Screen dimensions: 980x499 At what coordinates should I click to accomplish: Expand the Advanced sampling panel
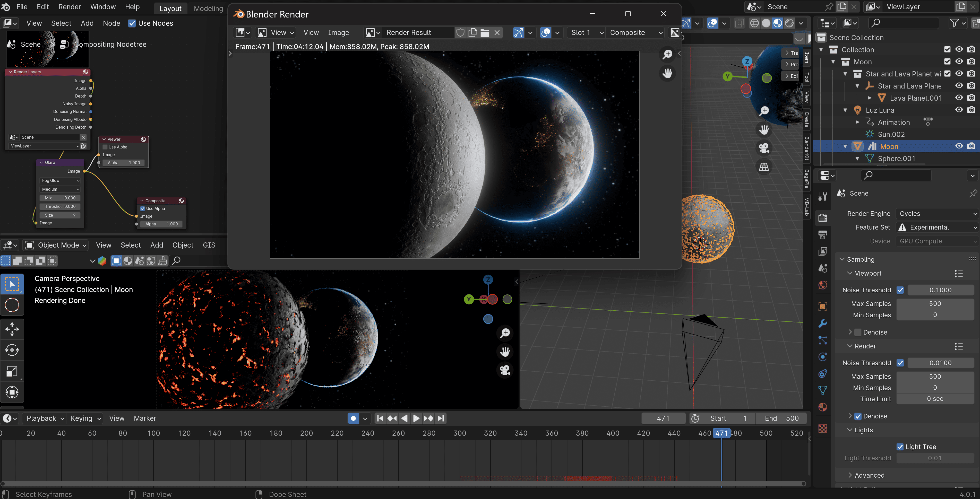[x=869, y=475]
